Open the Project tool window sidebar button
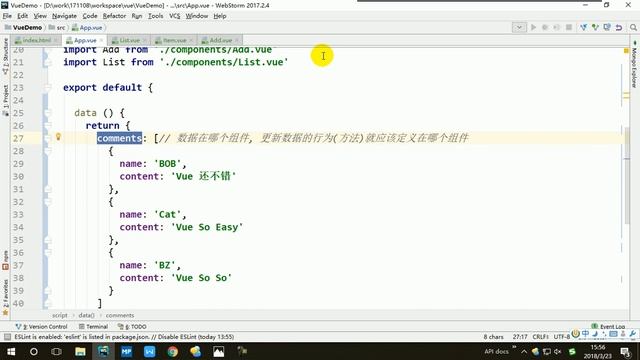 tap(5, 100)
